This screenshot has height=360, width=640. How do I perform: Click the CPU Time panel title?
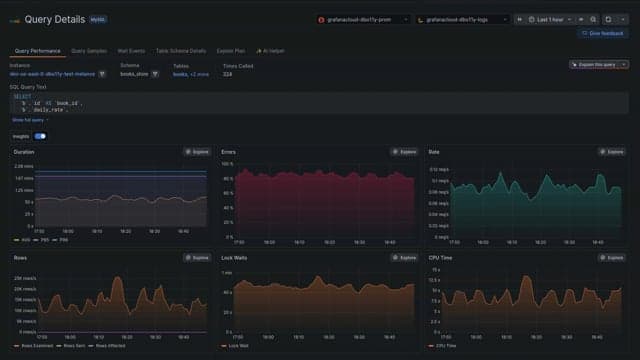click(440, 258)
